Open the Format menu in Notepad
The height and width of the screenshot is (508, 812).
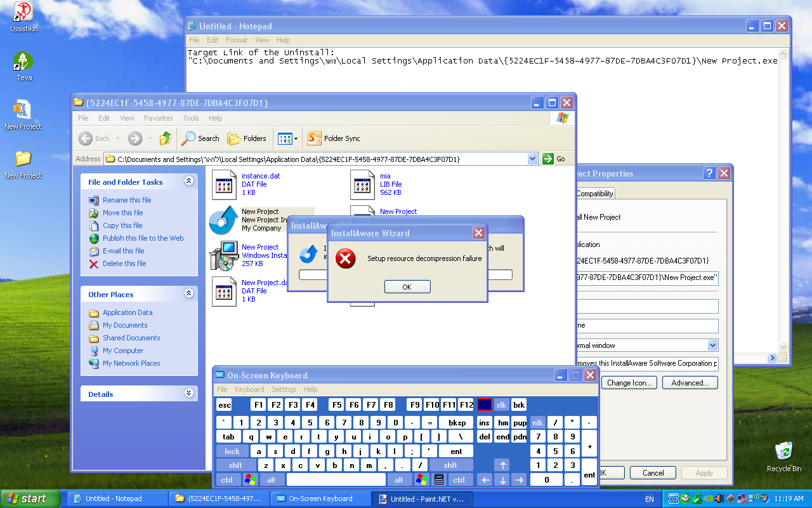click(237, 40)
